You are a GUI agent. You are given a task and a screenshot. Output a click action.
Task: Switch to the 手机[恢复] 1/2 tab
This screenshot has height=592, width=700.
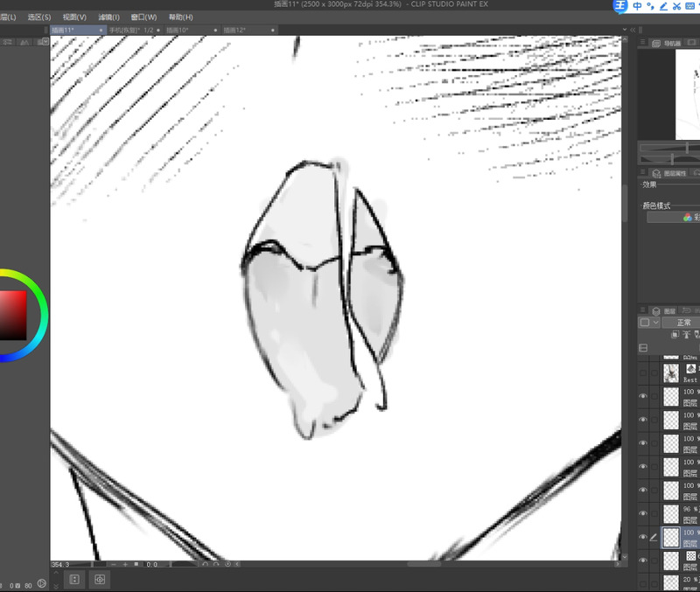135,30
